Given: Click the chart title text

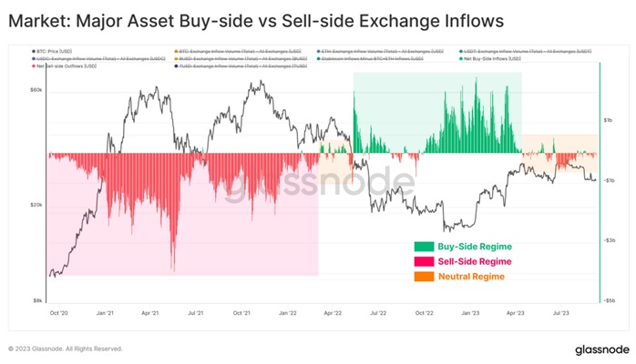Looking at the screenshot, I should (x=256, y=21).
